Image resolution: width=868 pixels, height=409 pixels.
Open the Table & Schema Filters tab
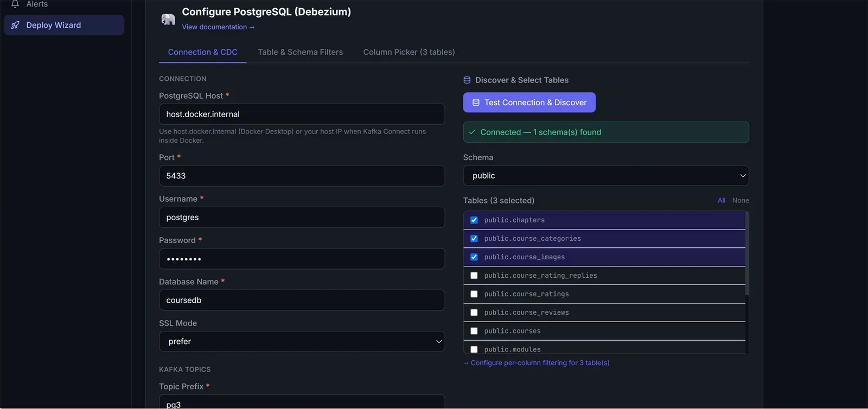coord(301,52)
